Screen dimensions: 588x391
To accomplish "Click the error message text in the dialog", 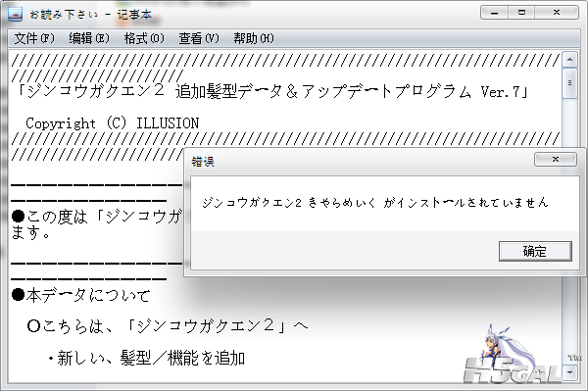I will pyautogui.click(x=375, y=203).
